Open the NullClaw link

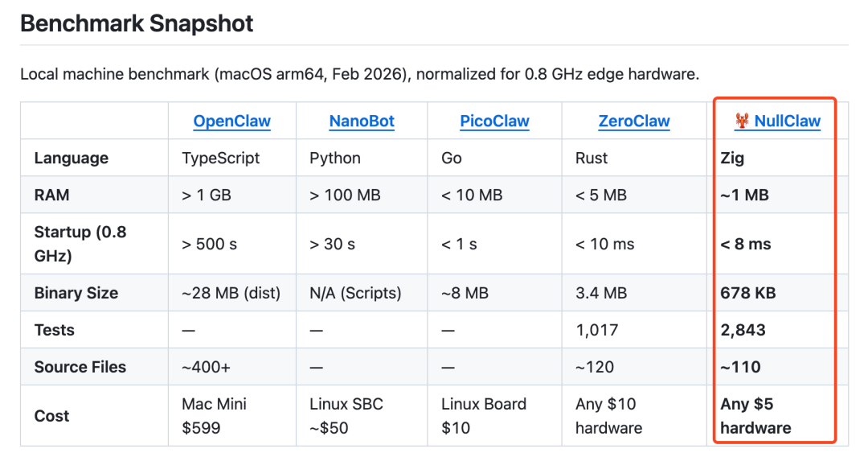pos(787,121)
